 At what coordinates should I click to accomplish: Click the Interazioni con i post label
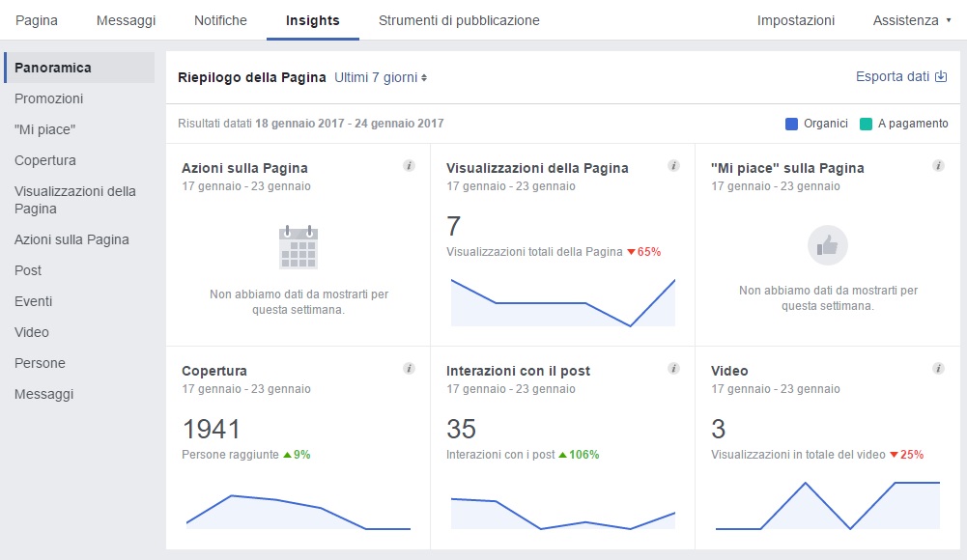(500, 455)
